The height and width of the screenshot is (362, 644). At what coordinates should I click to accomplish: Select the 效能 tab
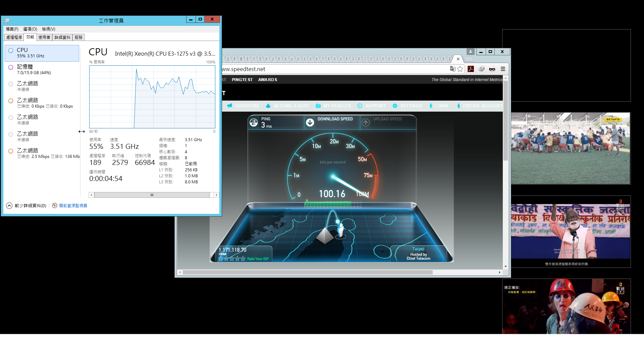point(30,37)
